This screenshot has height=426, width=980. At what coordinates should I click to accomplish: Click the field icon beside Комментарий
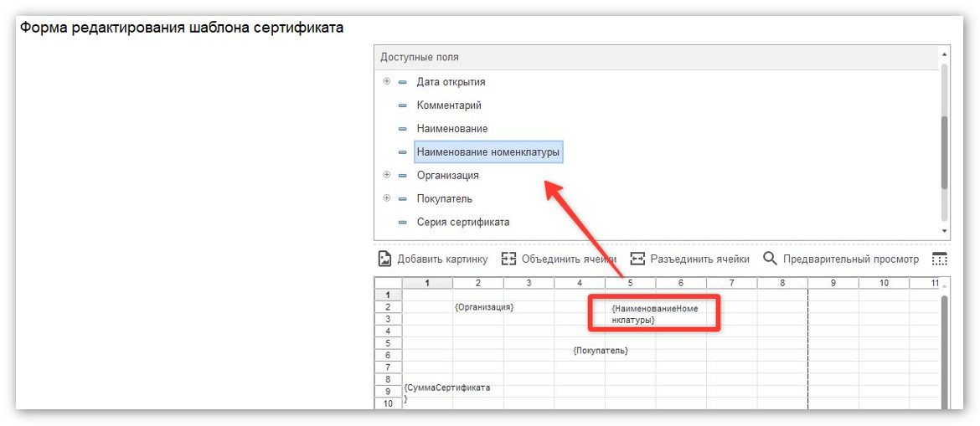point(403,105)
